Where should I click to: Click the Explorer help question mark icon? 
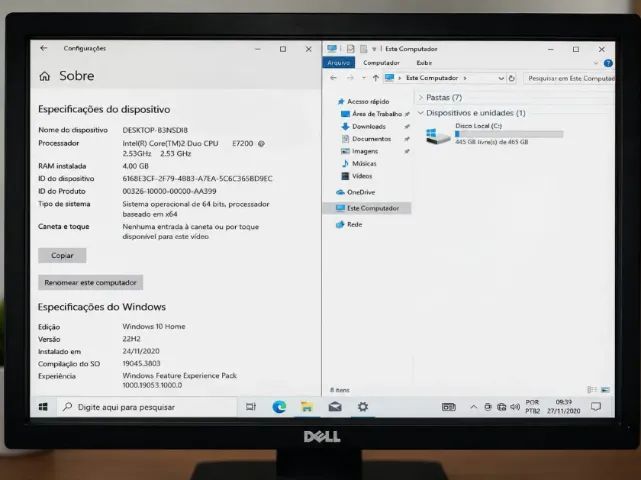(x=608, y=63)
